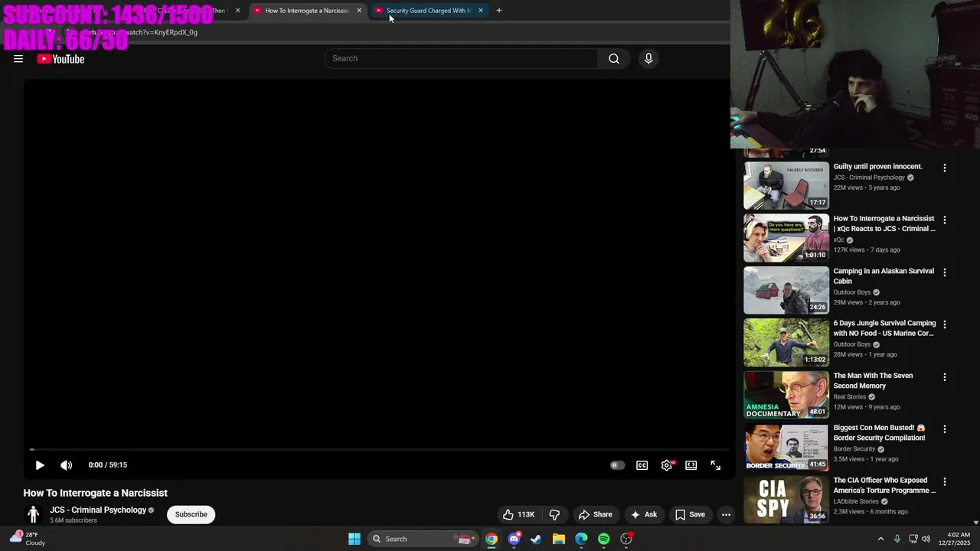Open Border Security channel link
The width and height of the screenshot is (980, 551).
click(854, 449)
